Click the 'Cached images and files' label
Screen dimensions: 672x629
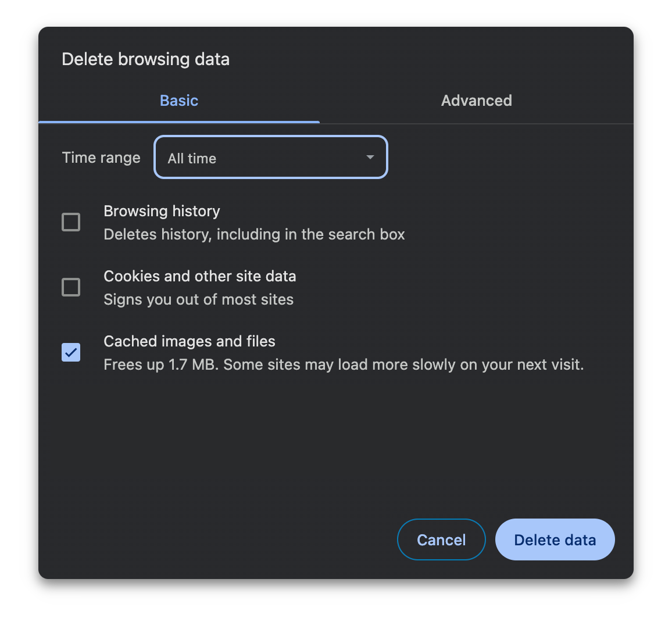[189, 341]
